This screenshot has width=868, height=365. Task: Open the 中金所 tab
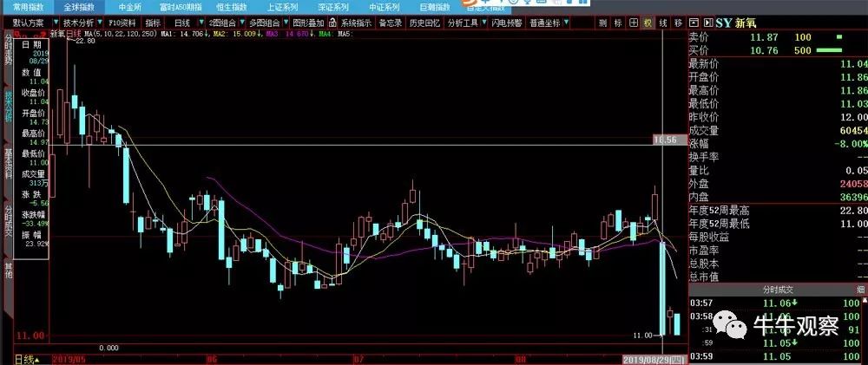pos(131,7)
